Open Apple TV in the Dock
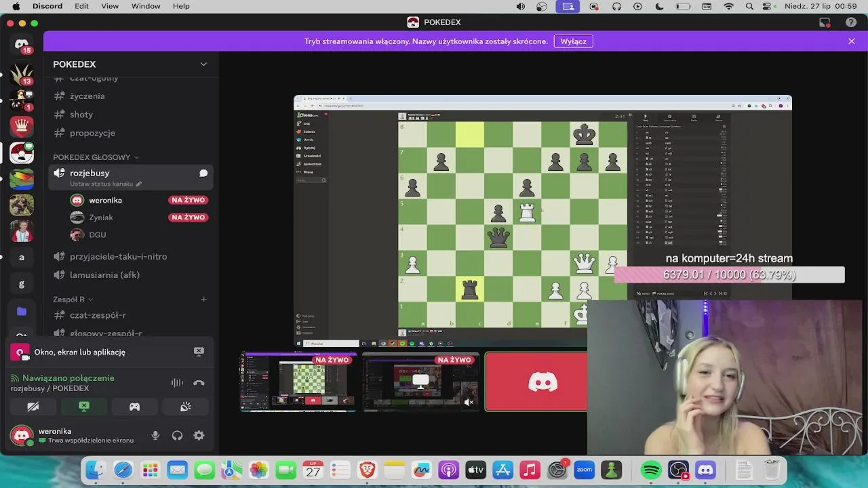Screen dimensions: 868x488 (475, 470)
